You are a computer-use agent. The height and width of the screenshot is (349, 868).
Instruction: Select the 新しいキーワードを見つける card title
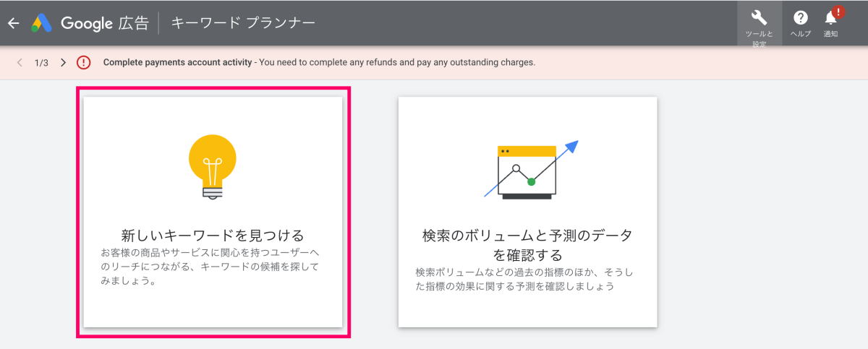click(x=212, y=236)
